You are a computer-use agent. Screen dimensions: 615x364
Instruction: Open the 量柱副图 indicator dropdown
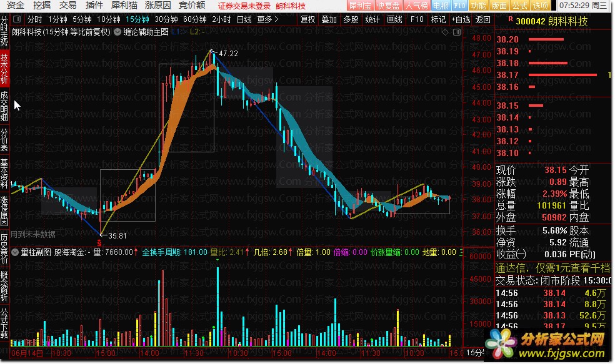pyautogui.click(x=15, y=252)
